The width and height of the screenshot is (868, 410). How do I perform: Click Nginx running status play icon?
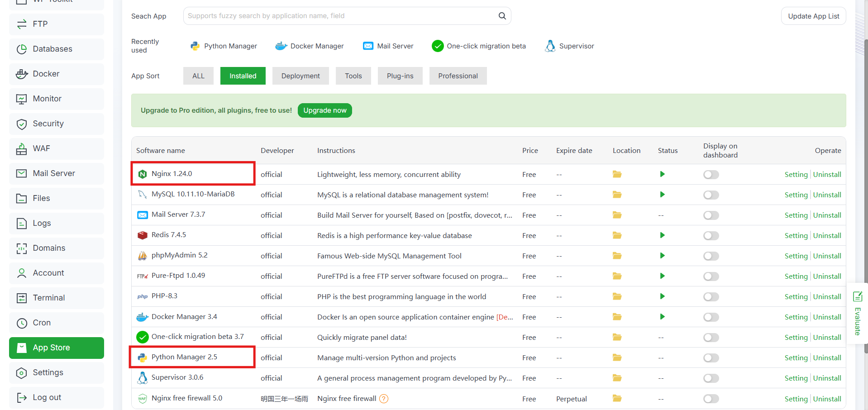pos(662,174)
